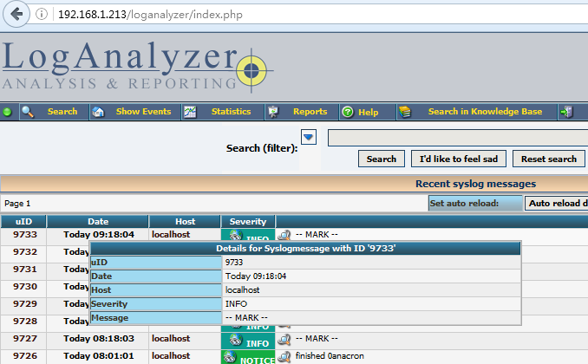Click date Today 09:18:04 in first row
Viewport: 588px width, 364px height.
[x=99, y=235]
